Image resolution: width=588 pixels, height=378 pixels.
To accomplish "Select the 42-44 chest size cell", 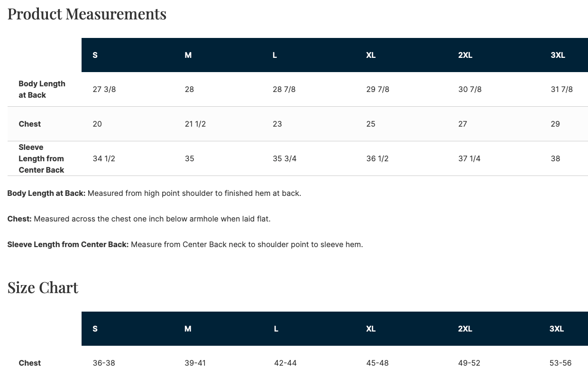I will [x=285, y=363].
